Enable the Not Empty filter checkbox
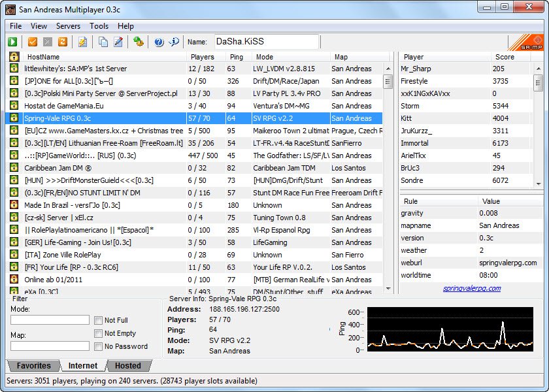The width and height of the screenshot is (549, 392). click(x=99, y=333)
